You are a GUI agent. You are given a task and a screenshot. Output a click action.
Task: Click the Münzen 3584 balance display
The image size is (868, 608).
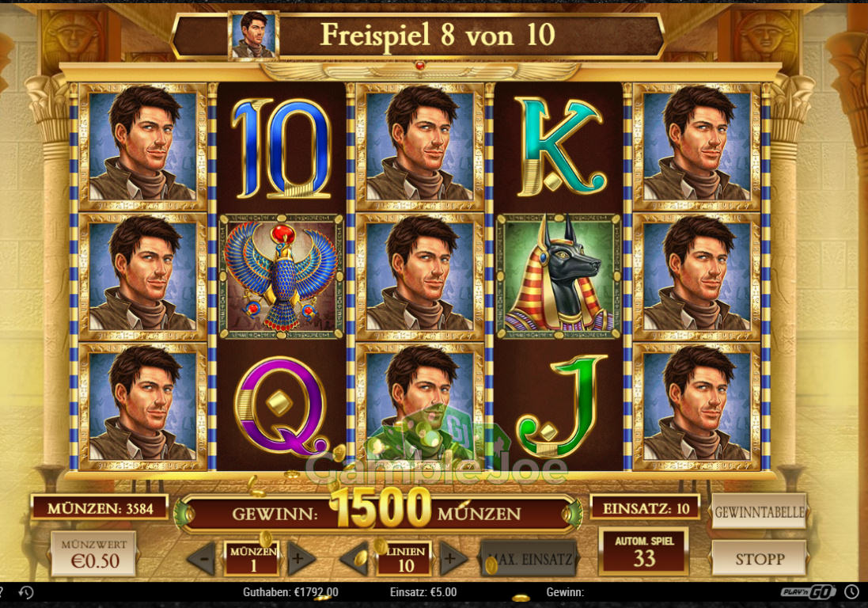pos(100,507)
